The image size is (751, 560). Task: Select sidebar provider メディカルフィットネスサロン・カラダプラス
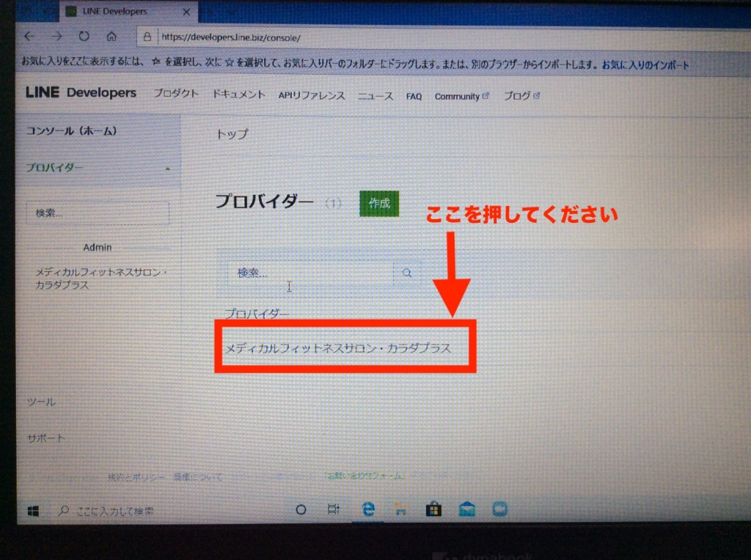(x=101, y=279)
